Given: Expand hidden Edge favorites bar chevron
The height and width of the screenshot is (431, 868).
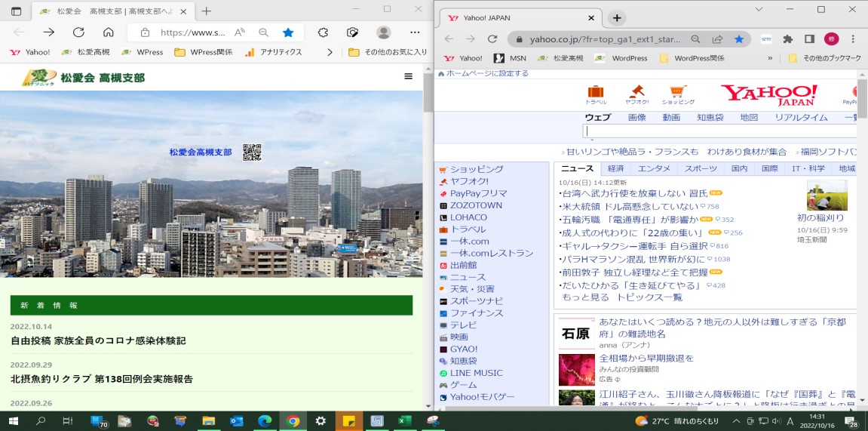Looking at the screenshot, I should tap(330, 52).
